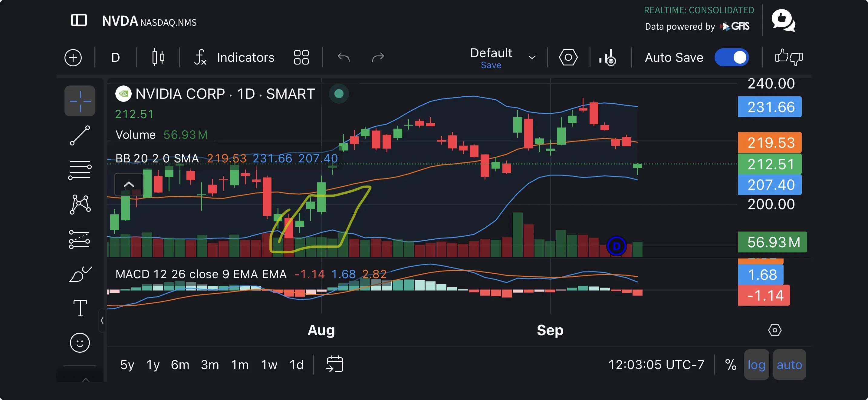
Task: Select the crosshair cursor tool
Action: click(80, 101)
